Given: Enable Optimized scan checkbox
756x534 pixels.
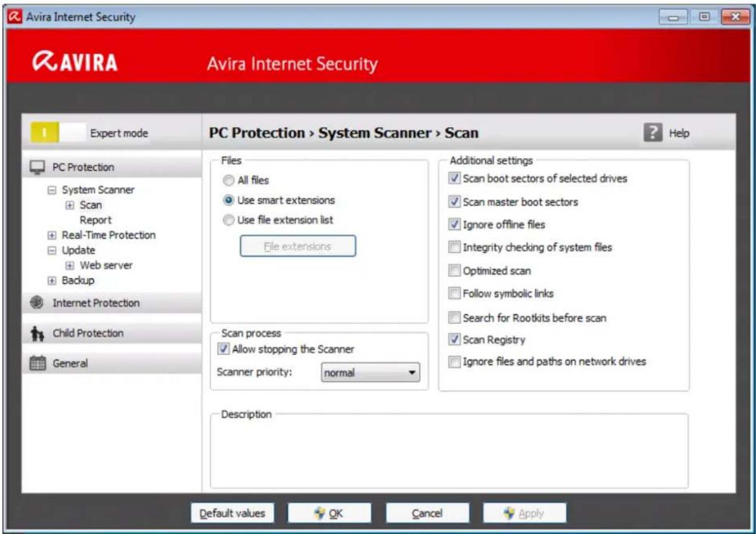Looking at the screenshot, I should [x=454, y=271].
